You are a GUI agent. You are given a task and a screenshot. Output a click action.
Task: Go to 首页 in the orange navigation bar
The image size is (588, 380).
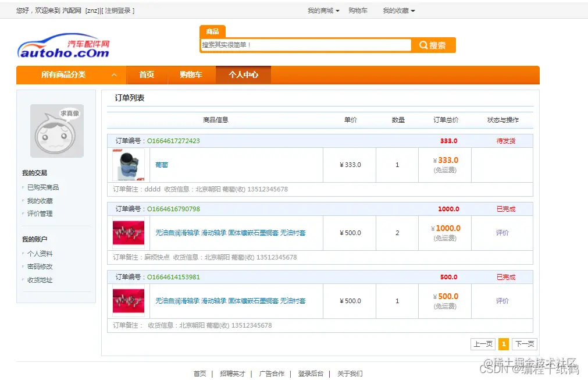point(147,75)
